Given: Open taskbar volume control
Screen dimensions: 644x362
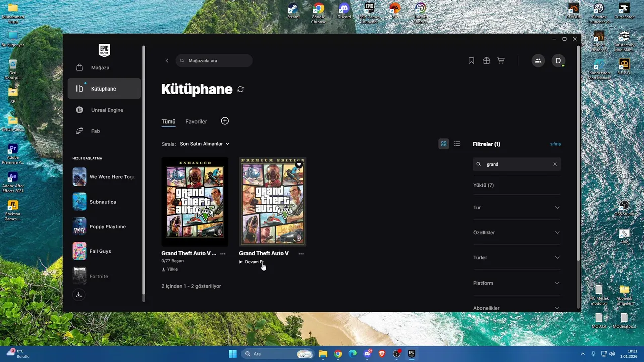Looking at the screenshot, I should click(x=612, y=354).
